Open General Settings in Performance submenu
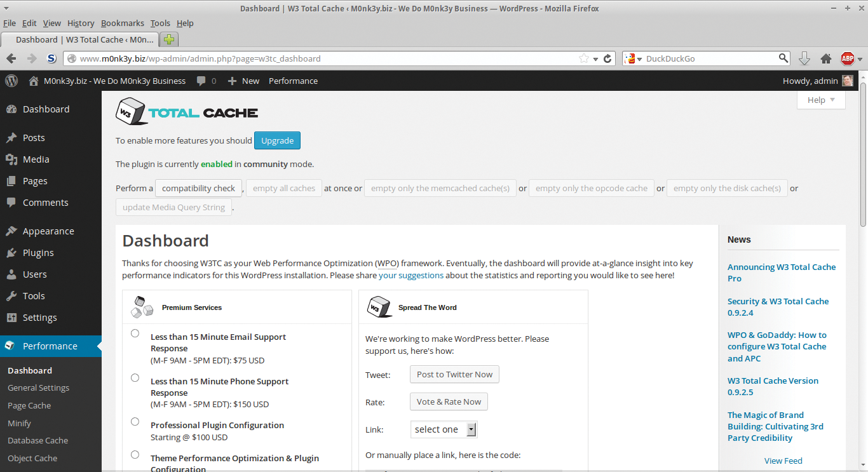Viewport: 868px width, 472px height. click(39, 388)
